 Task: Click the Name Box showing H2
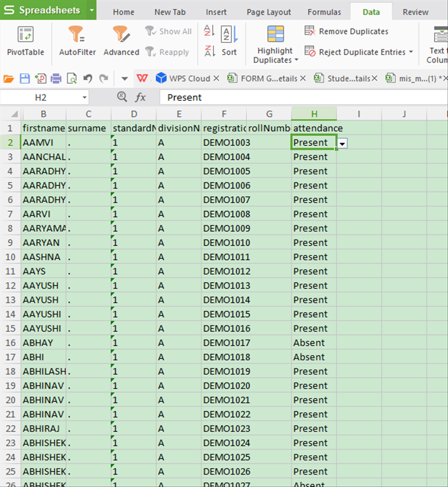[x=41, y=97]
